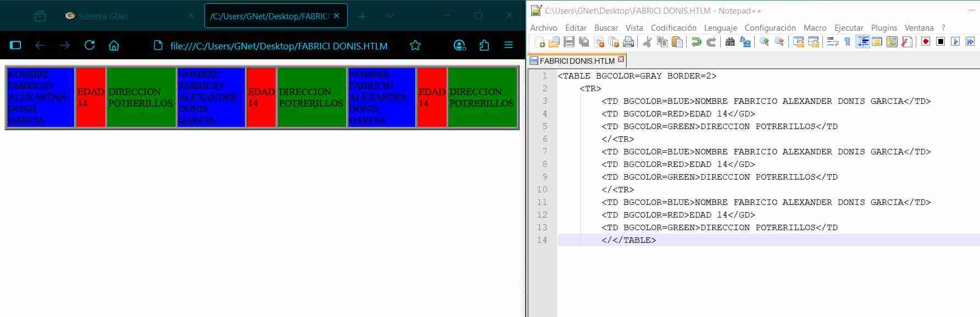Open the Macro menu

pyautogui.click(x=815, y=27)
